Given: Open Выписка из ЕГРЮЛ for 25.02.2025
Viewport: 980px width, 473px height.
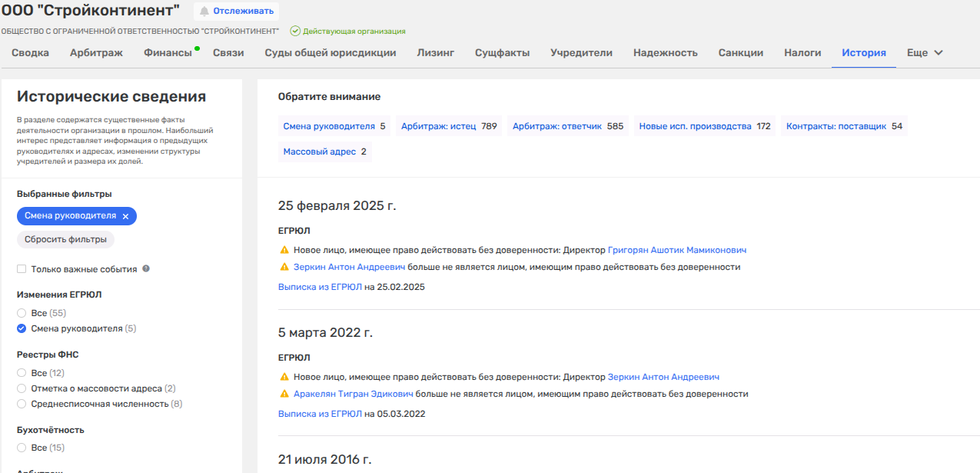Looking at the screenshot, I should pyautogui.click(x=320, y=287).
